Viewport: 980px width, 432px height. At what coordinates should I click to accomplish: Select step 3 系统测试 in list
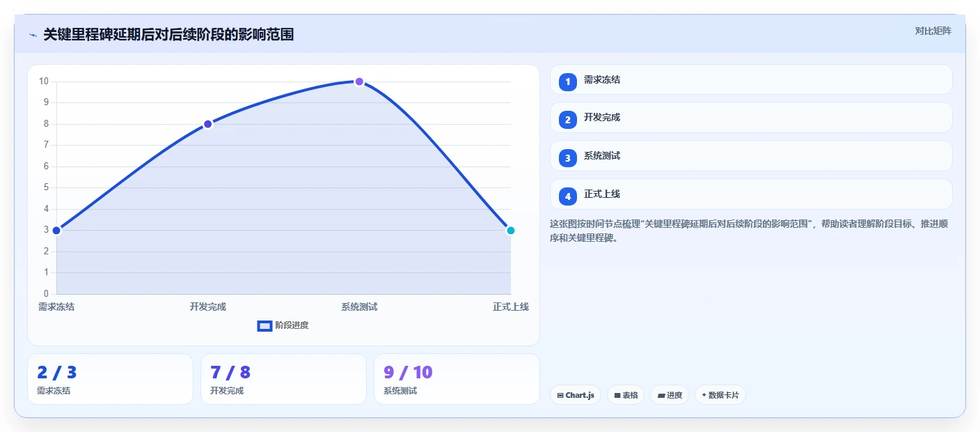[x=751, y=156]
